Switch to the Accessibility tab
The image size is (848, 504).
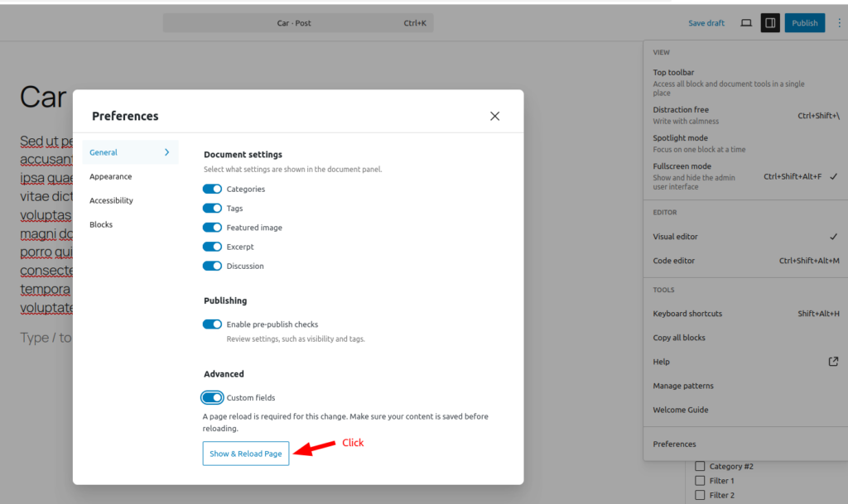pyautogui.click(x=111, y=200)
